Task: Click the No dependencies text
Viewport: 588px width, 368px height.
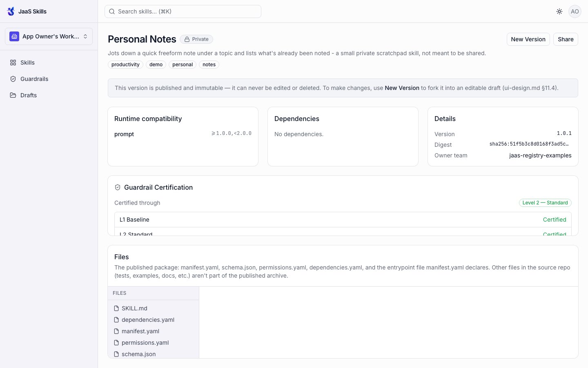Action: pyautogui.click(x=299, y=134)
